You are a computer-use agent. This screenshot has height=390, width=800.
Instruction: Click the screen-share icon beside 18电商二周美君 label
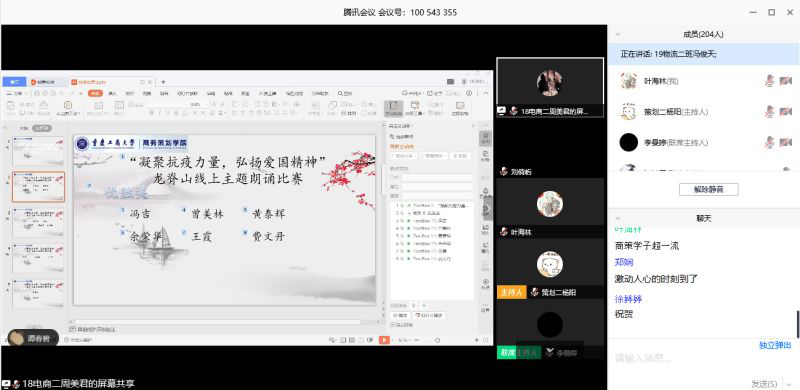point(502,111)
